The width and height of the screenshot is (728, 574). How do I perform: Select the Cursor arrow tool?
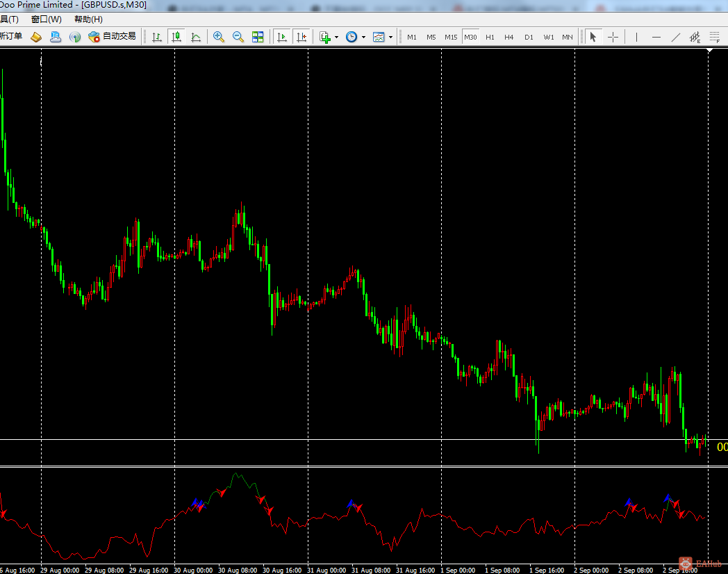593,37
